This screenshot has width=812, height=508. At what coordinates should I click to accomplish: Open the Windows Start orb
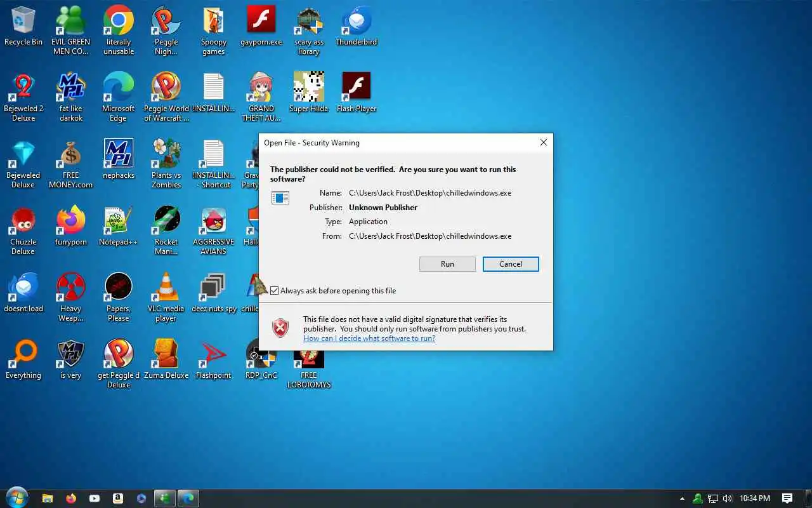pos(16,498)
